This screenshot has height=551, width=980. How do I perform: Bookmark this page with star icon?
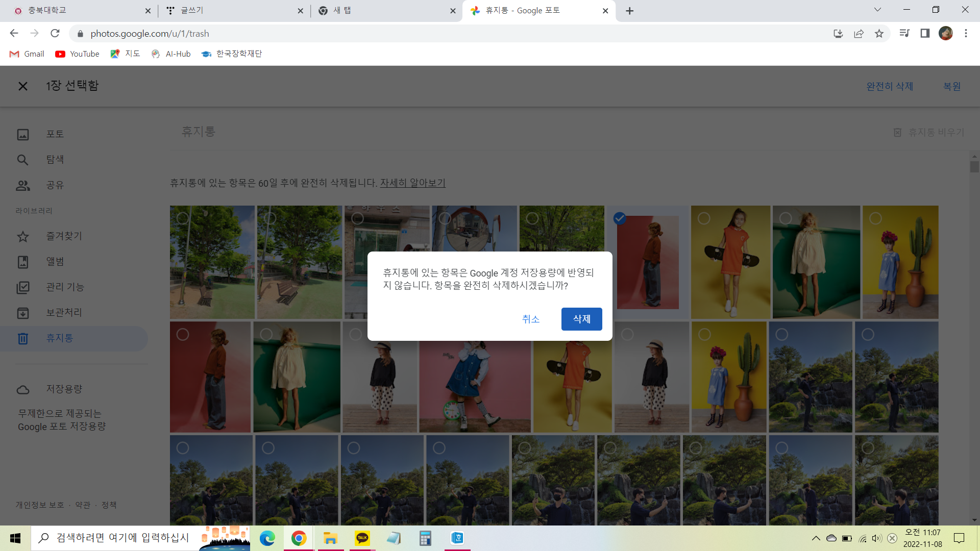pyautogui.click(x=879, y=34)
